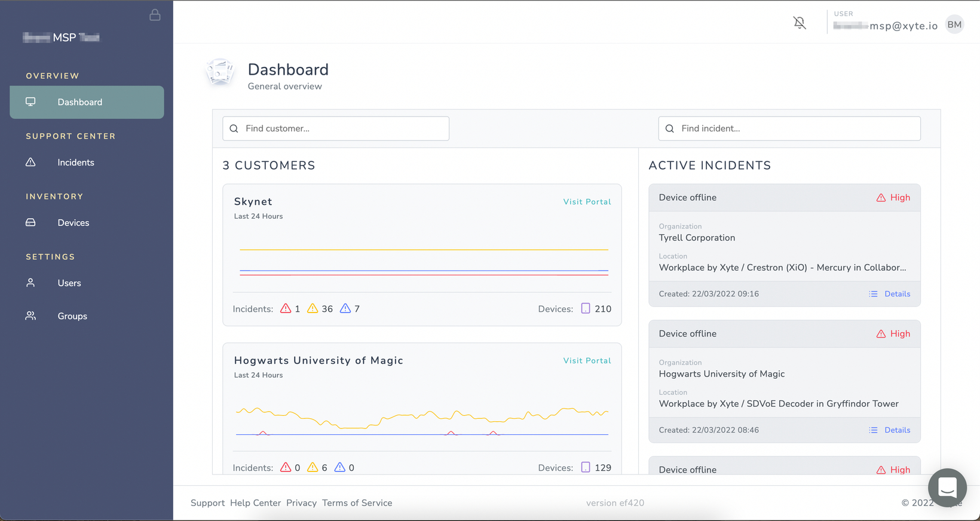Click list icon beside Hogwarts incident Details
The height and width of the screenshot is (521, 980).
point(873,430)
